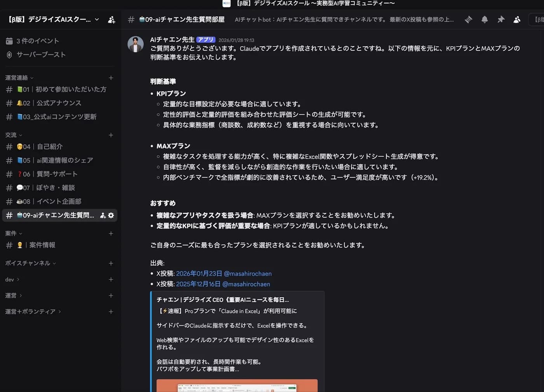The width and height of the screenshot is (544, 392).
Task: Add a channel to 運営 category
Action: pos(111,295)
